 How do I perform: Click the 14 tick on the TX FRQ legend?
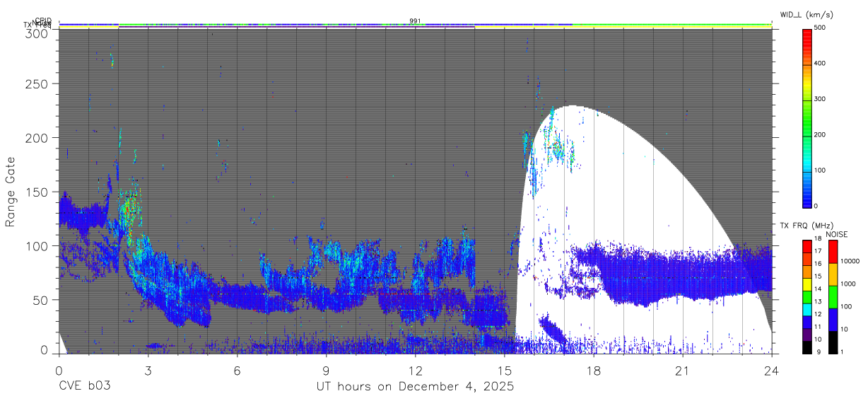tap(819, 289)
